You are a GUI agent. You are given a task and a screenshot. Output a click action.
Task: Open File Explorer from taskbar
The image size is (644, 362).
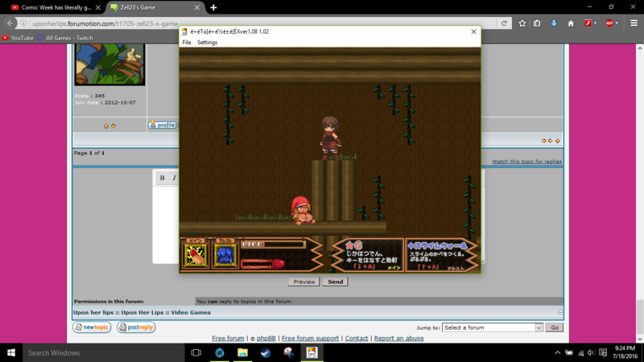243,352
